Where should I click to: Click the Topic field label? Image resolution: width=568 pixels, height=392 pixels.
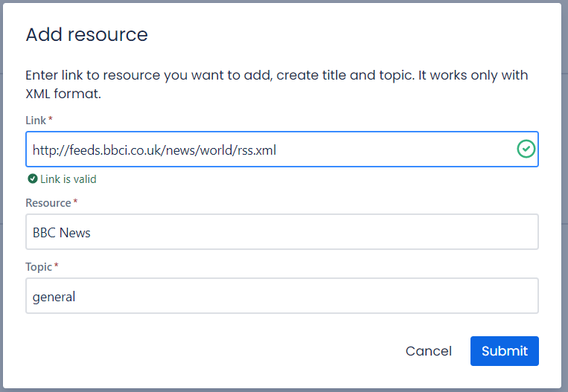tap(39, 267)
